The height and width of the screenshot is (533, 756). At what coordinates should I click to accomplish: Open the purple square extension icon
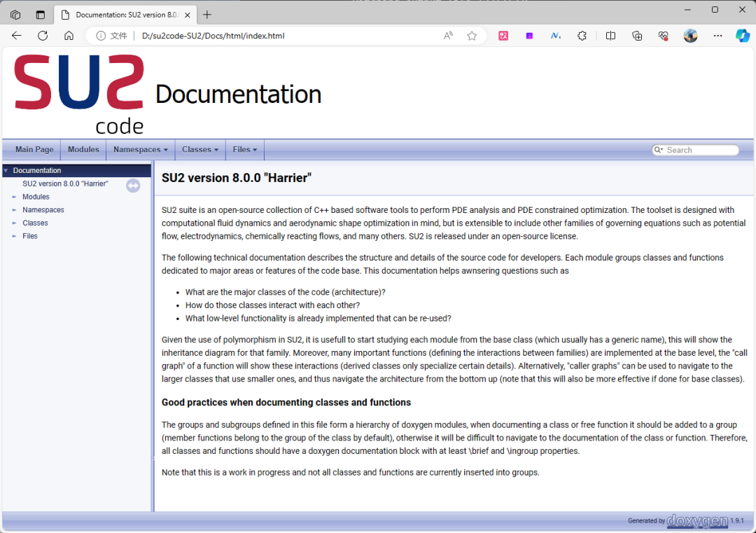click(x=529, y=36)
